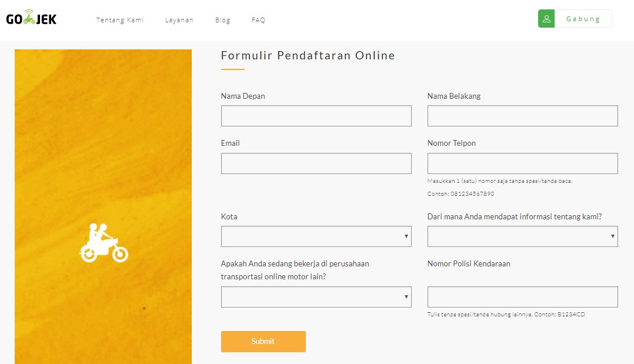Go to the Layanan menu item

[x=179, y=20]
